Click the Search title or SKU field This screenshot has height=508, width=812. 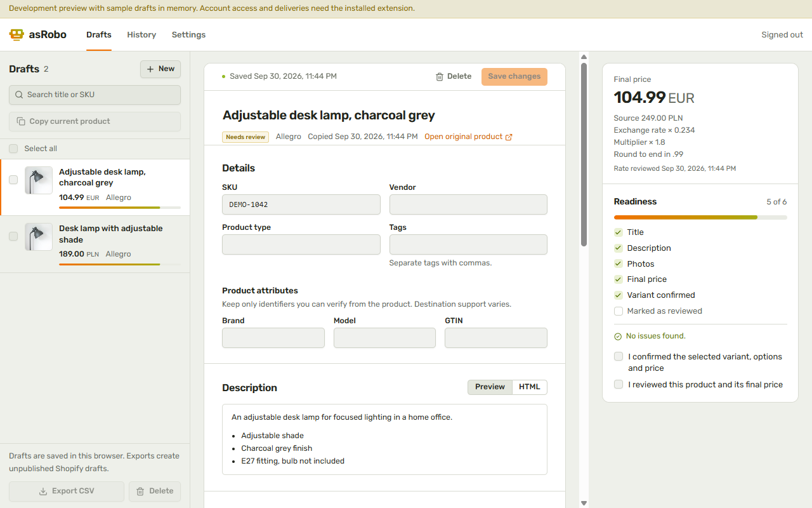[x=95, y=95]
